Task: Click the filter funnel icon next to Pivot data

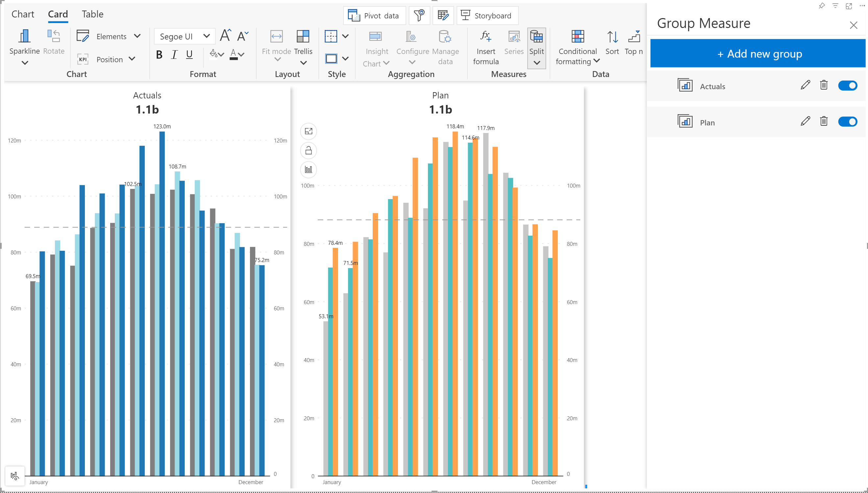Action: [x=419, y=15]
